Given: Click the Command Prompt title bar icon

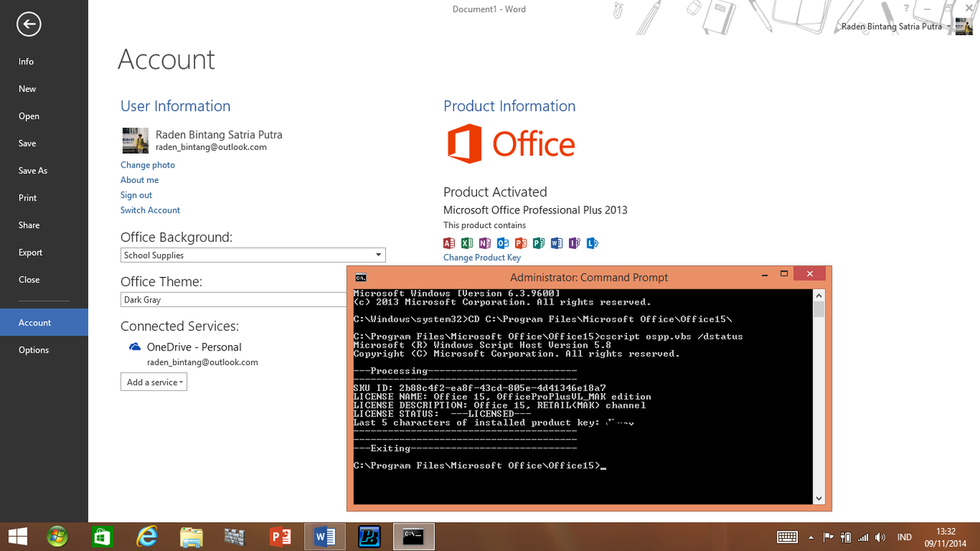Looking at the screenshot, I should click(x=361, y=277).
